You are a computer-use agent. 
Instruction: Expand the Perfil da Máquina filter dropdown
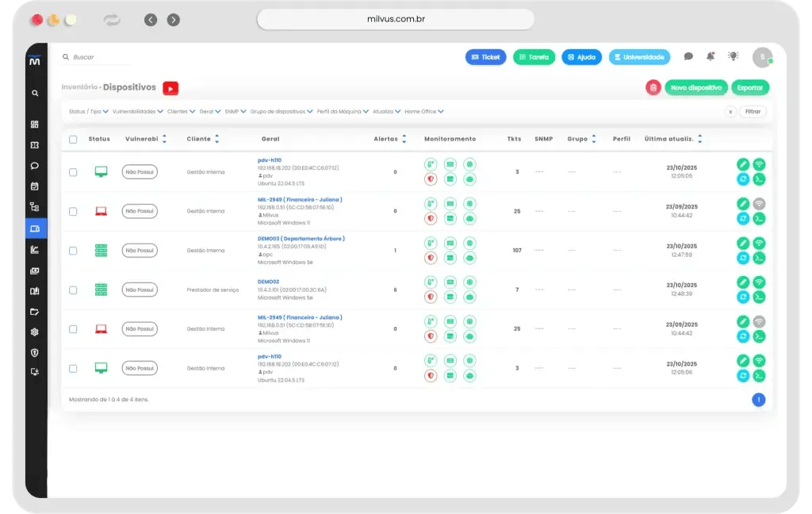point(343,111)
